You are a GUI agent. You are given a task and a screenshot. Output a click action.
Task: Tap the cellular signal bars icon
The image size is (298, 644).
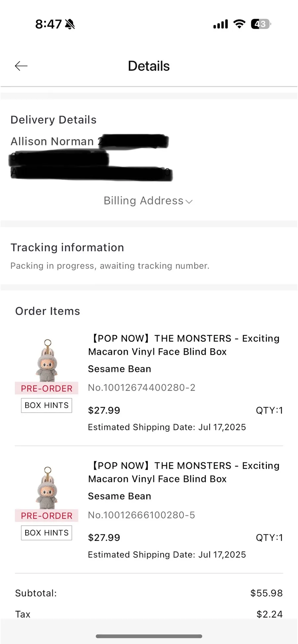tap(221, 24)
